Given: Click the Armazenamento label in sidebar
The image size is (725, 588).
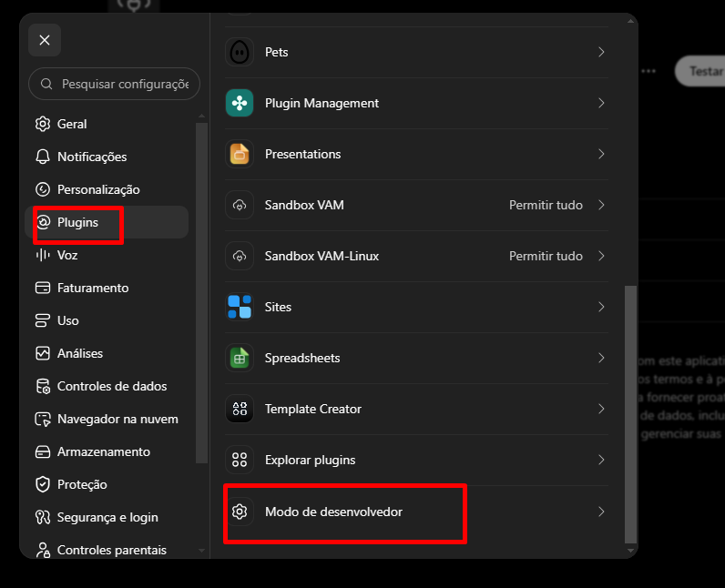Looking at the screenshot, I should pos(104,451).
